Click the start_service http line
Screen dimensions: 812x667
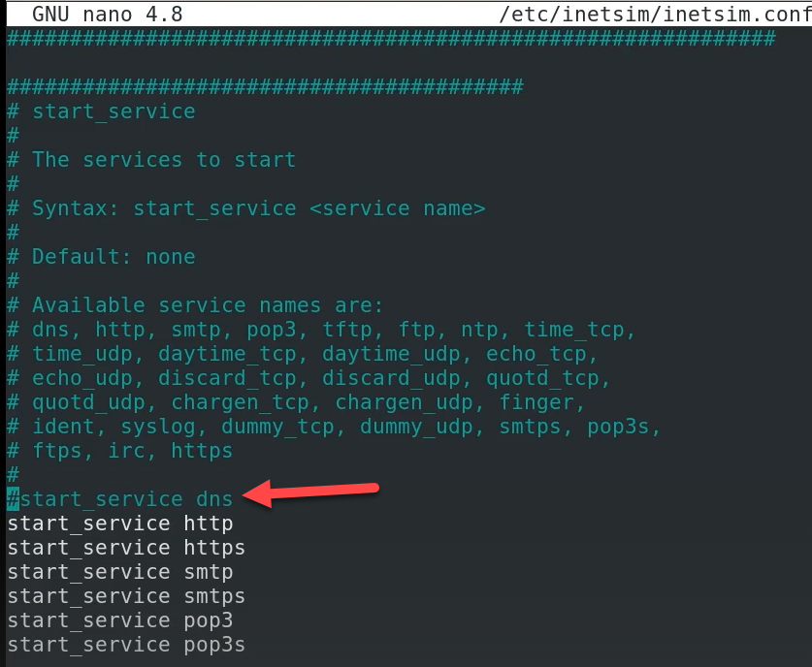click(x=120, y=524)
